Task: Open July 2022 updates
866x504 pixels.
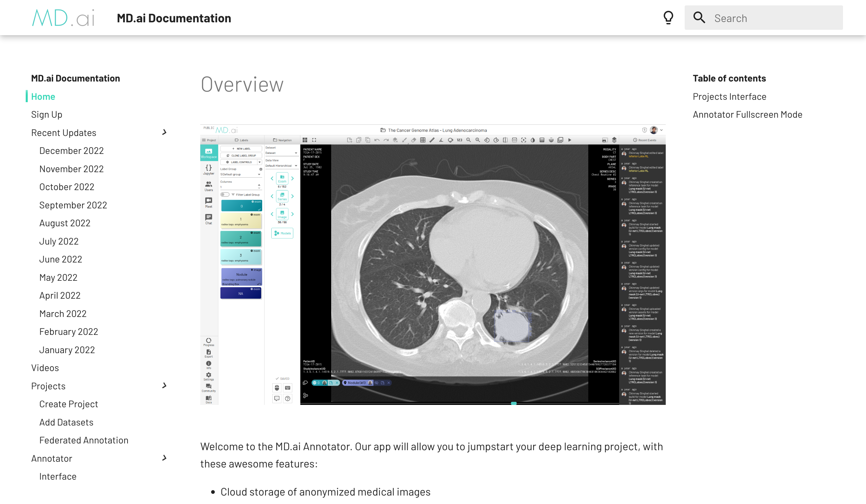Action: [59, 242]
